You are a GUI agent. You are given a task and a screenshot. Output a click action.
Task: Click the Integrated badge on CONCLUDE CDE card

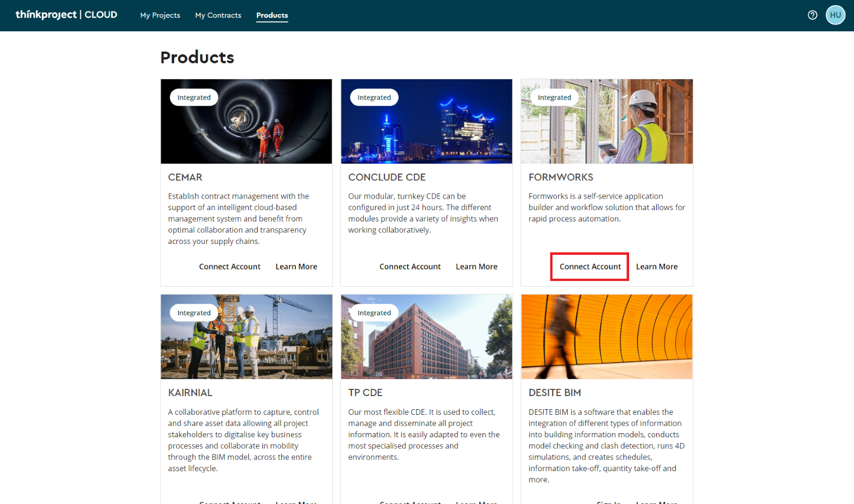point(374,97)
